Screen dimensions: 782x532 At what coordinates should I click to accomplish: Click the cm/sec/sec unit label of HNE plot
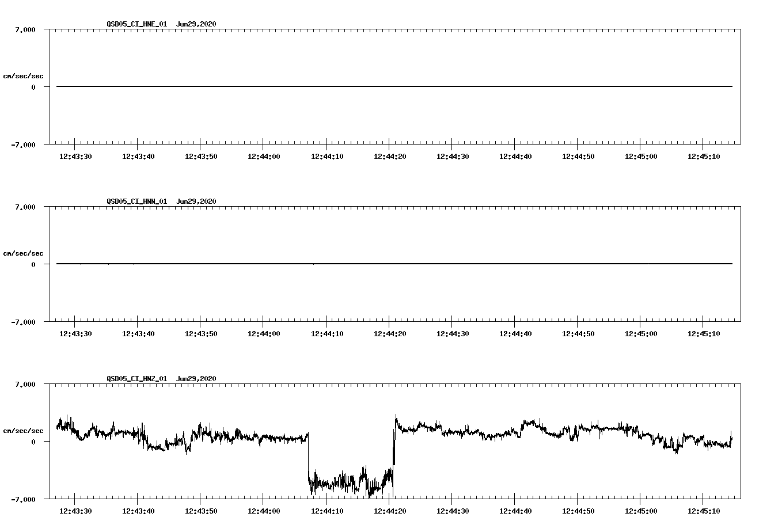23,76
